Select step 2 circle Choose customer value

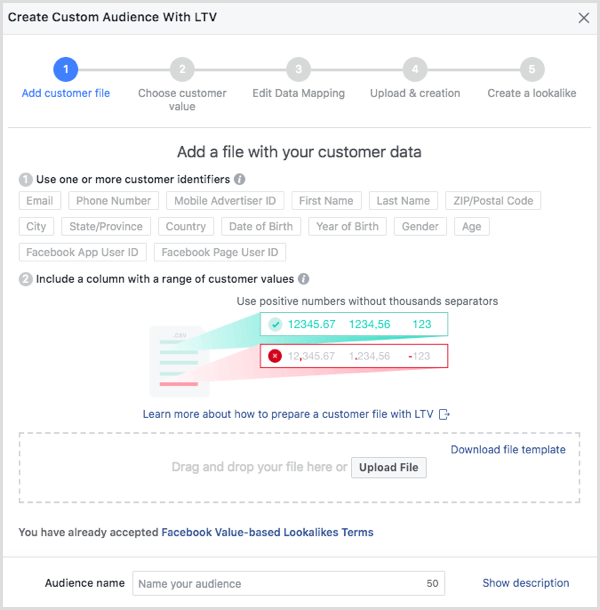182,70
